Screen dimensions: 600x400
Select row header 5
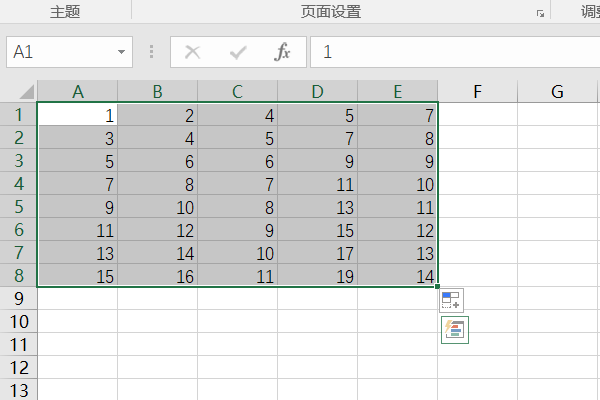18,207
